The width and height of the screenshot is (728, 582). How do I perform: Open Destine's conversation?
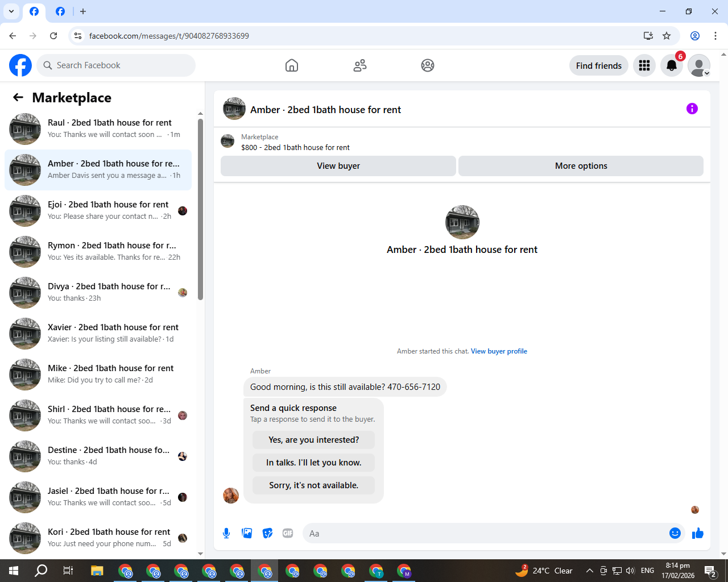[x=98, y=456]
